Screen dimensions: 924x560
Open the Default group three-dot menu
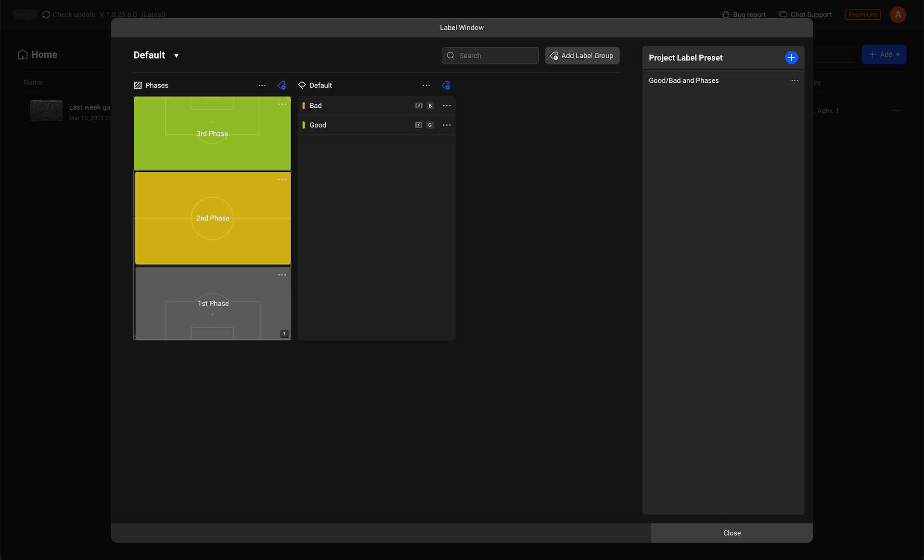426,86
